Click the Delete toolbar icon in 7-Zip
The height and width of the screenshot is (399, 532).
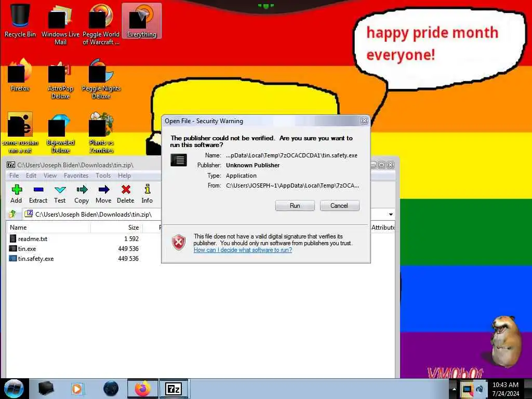coord(126,194)
